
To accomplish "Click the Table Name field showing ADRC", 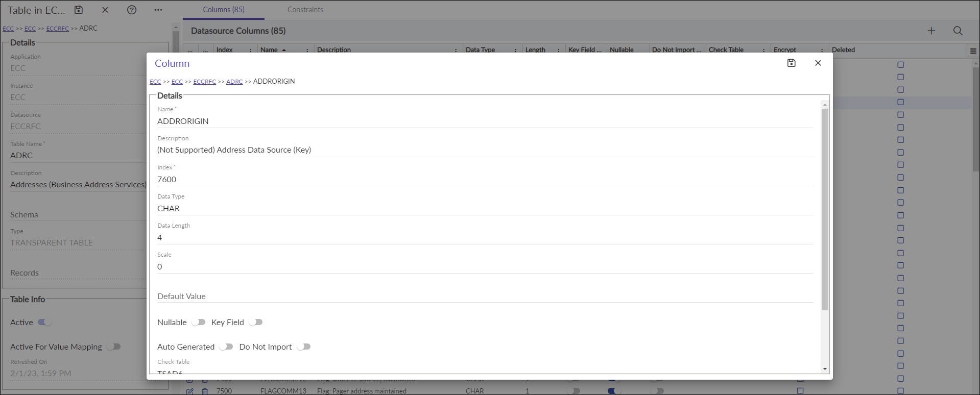I will pyautogui.click(x=78, y=156).
